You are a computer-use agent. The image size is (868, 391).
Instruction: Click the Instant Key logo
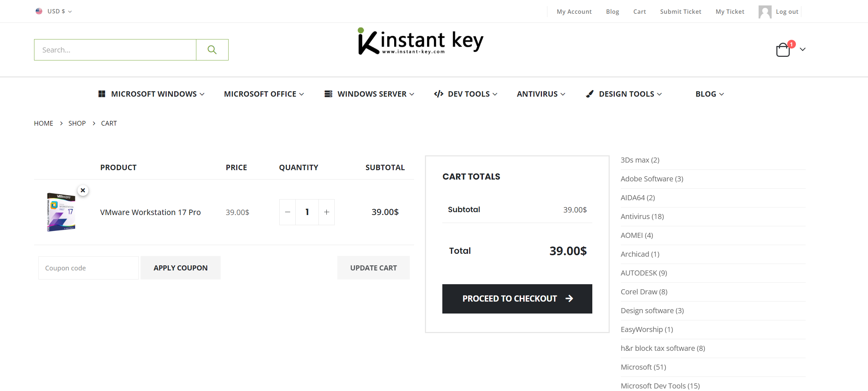tap(420, 41)
